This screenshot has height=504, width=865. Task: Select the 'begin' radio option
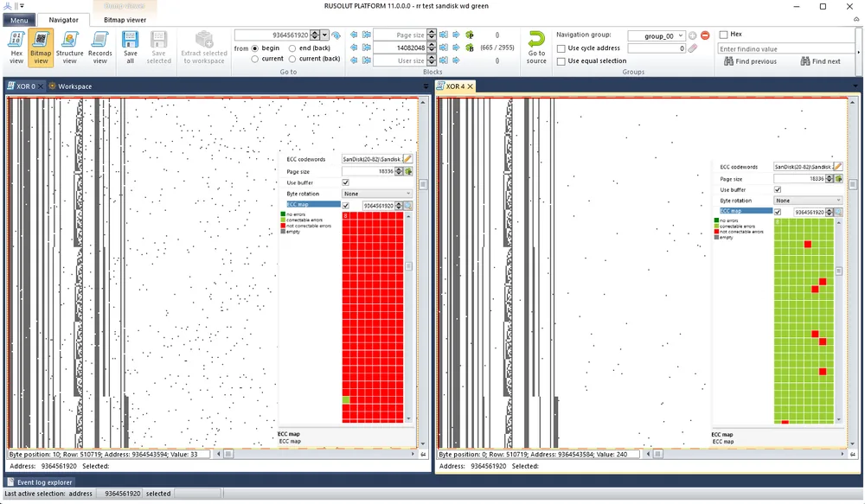tap(255, 48)
